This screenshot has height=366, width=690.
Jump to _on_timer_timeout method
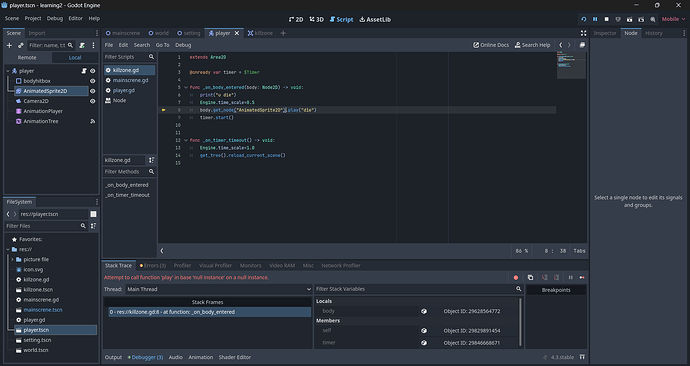click(128, 195)
